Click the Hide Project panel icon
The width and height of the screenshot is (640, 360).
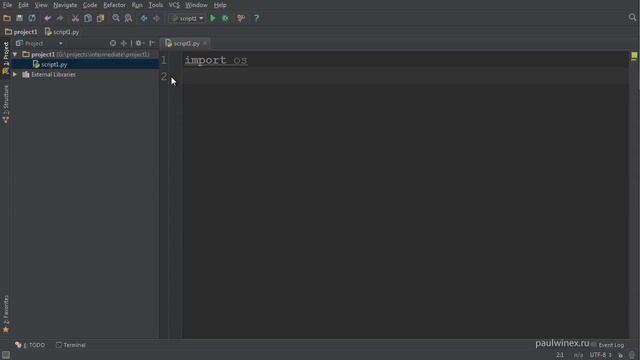[152, 43]
